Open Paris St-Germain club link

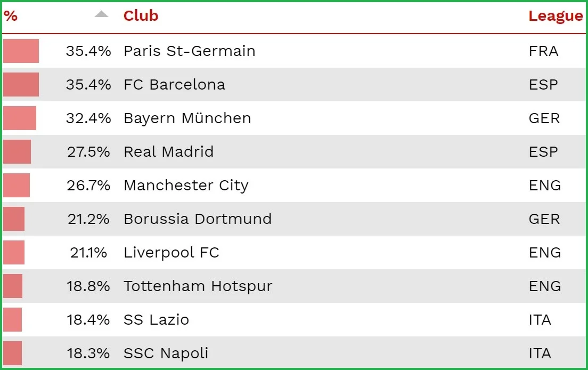(189, 51)
